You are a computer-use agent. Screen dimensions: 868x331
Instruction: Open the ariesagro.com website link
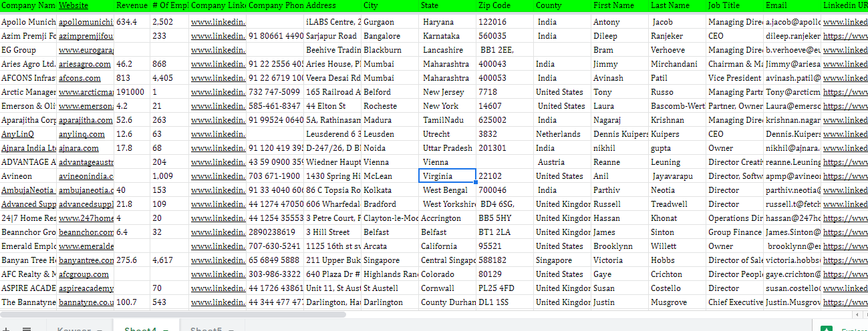click(x=85, y=64)
